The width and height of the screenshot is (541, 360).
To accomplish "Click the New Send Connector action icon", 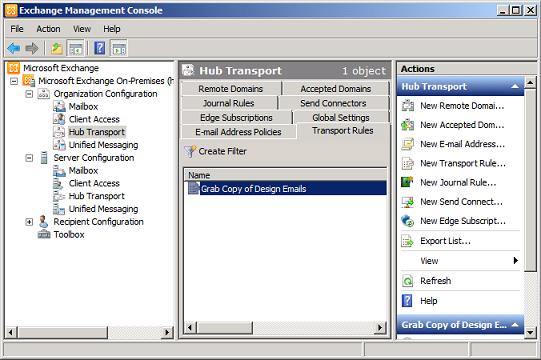I will [408, 202].
